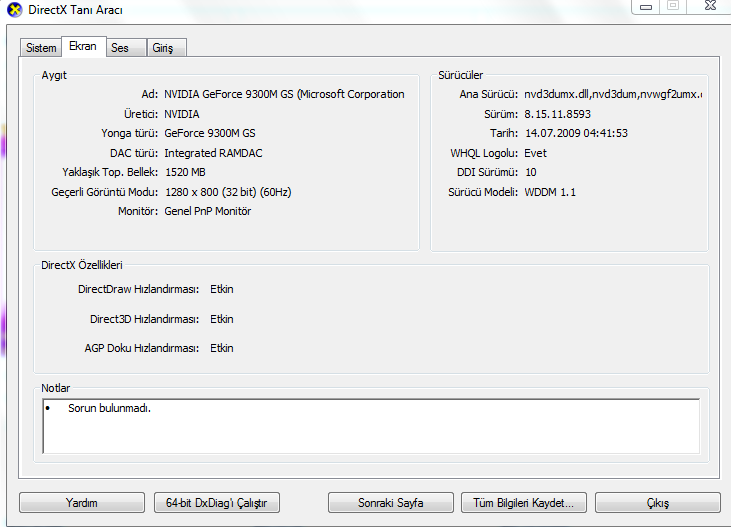731x527 pixels.
Task: Click driver model WDDM 1.1
Action: 550,192
